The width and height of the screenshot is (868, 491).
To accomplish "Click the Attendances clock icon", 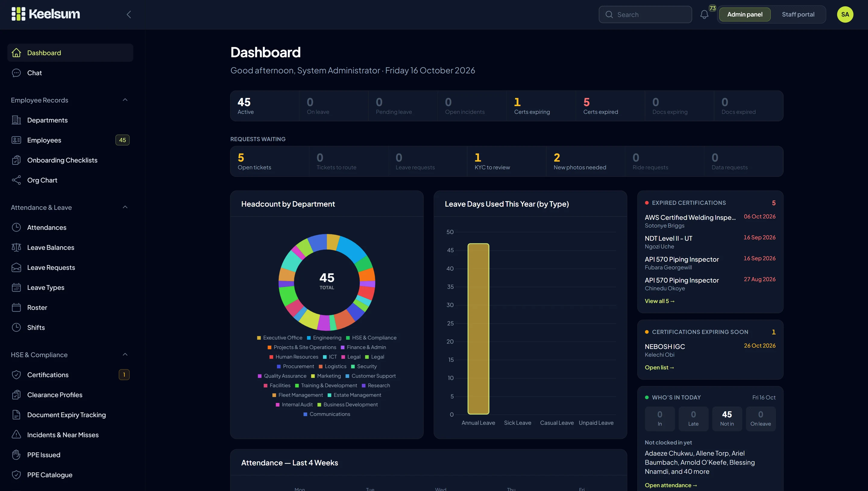I will pyautogui.click(x=16, y=227).
